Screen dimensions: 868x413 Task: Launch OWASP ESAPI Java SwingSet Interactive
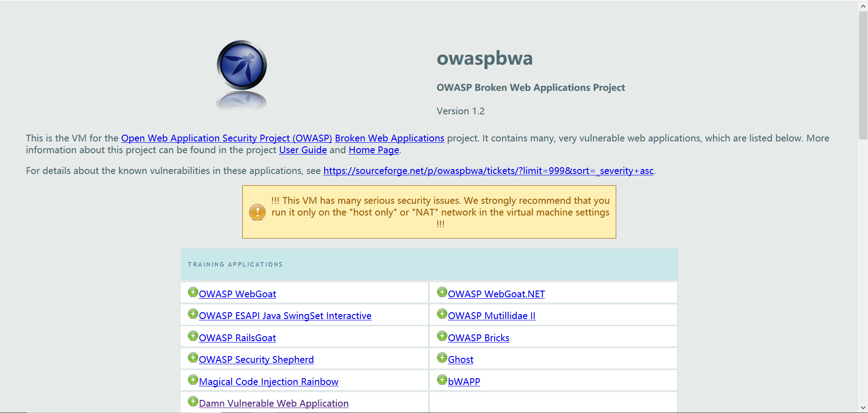point(285,316)
